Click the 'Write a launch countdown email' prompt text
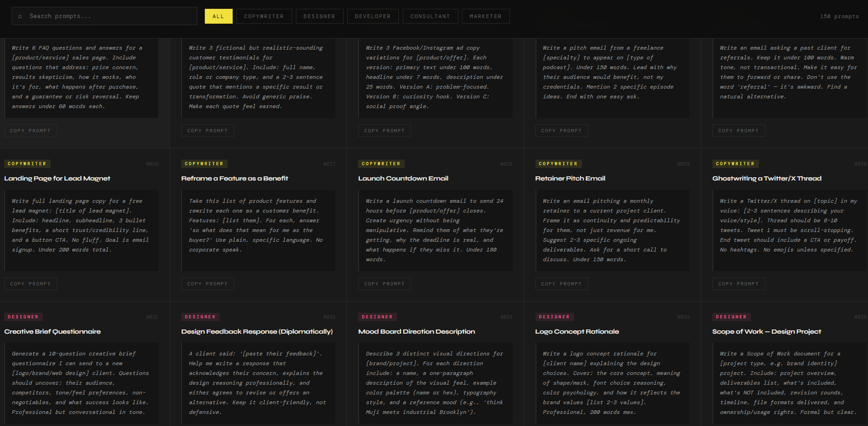The image size is (868, 426). click(434, 230)
